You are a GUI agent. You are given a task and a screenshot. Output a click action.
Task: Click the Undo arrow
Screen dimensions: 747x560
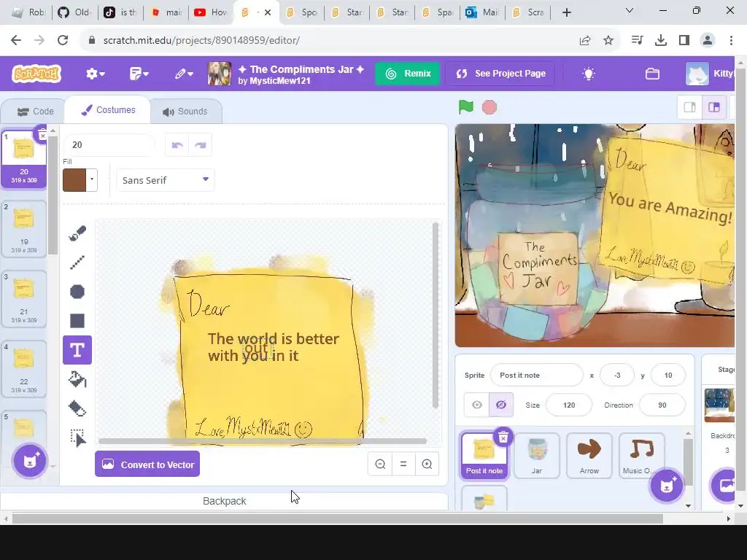(x=177, y=145)
